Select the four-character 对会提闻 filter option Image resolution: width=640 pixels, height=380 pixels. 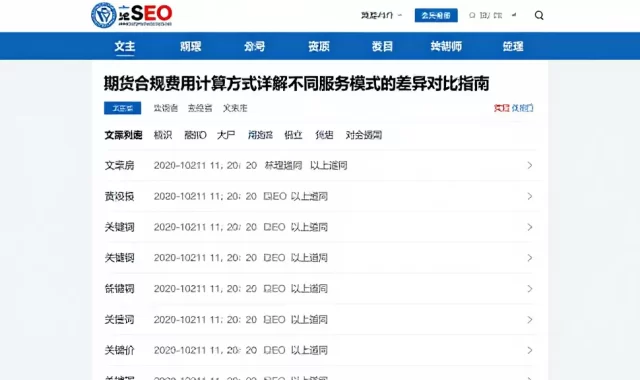pos(364,135)
